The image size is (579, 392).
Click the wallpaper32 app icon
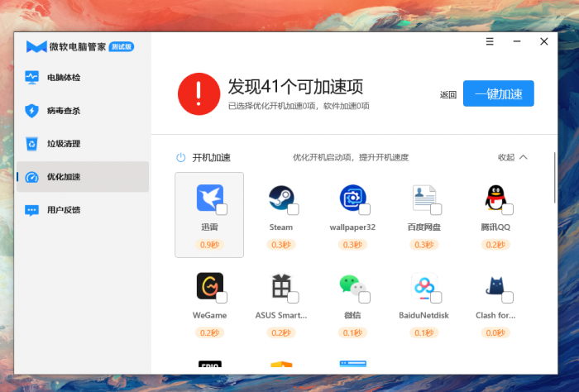(x=352, y=198)
